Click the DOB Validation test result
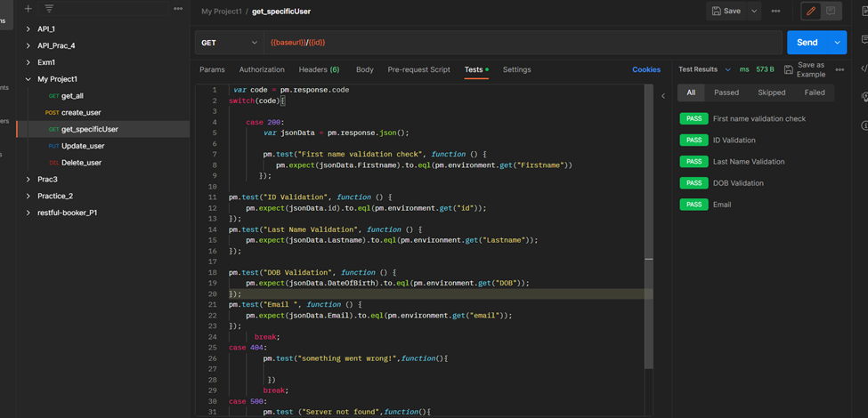This screenshot has height=418, width=868. 738,183
